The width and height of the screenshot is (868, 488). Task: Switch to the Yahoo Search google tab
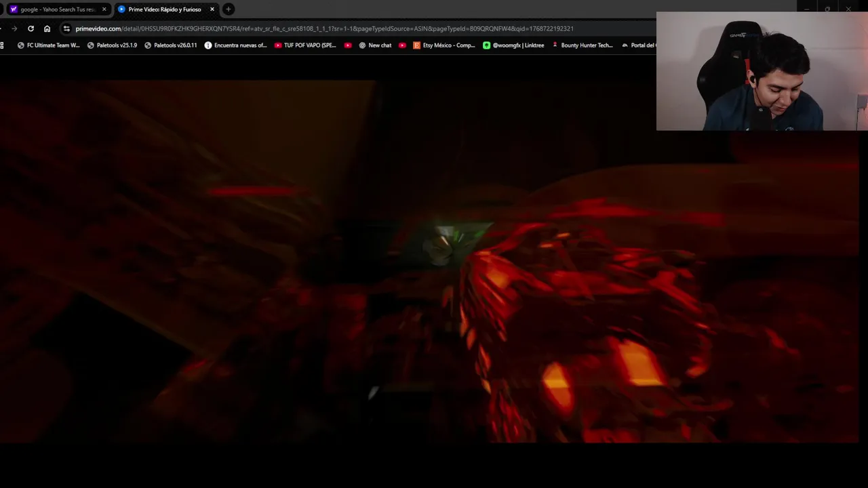[58, 9]
